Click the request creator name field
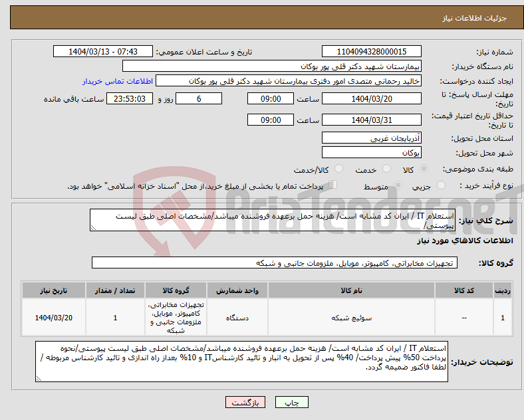524x420 pixels. coord(289,81)
